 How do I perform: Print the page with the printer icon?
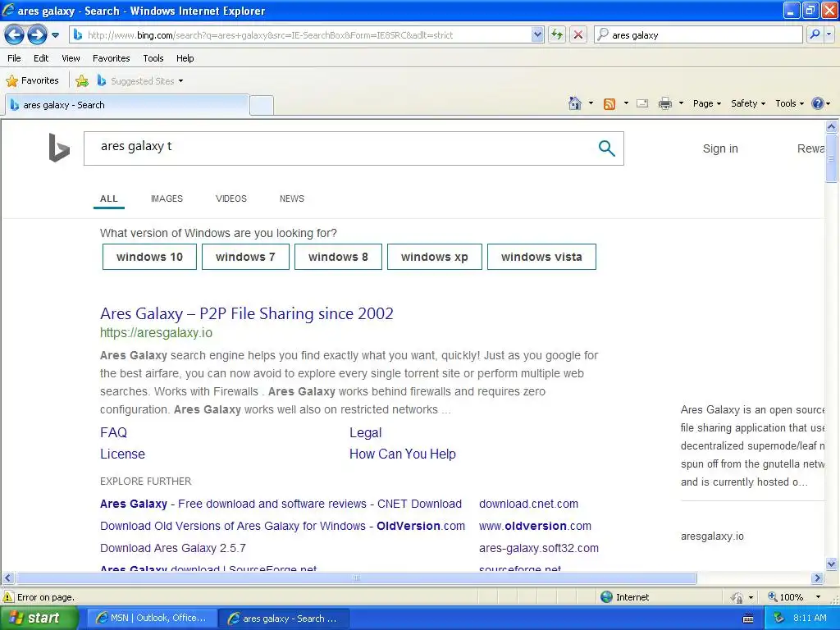pyautogui.click(x=664, y=103)
